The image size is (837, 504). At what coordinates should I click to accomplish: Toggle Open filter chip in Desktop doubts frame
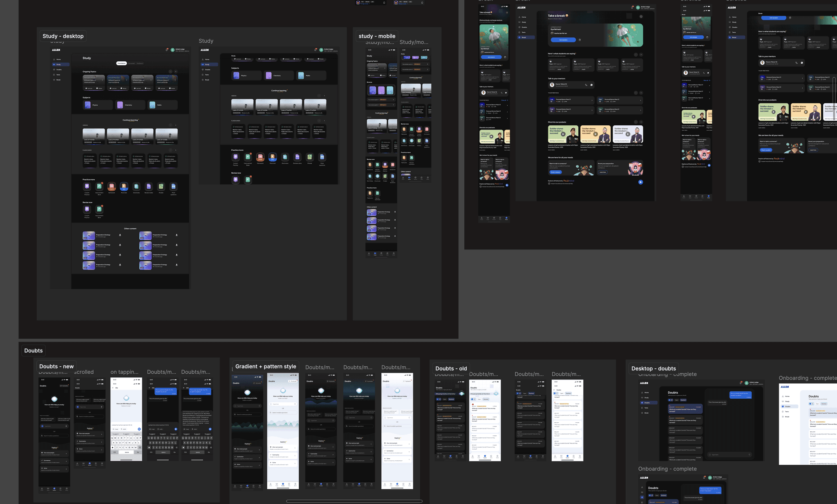tap(676, 400)
